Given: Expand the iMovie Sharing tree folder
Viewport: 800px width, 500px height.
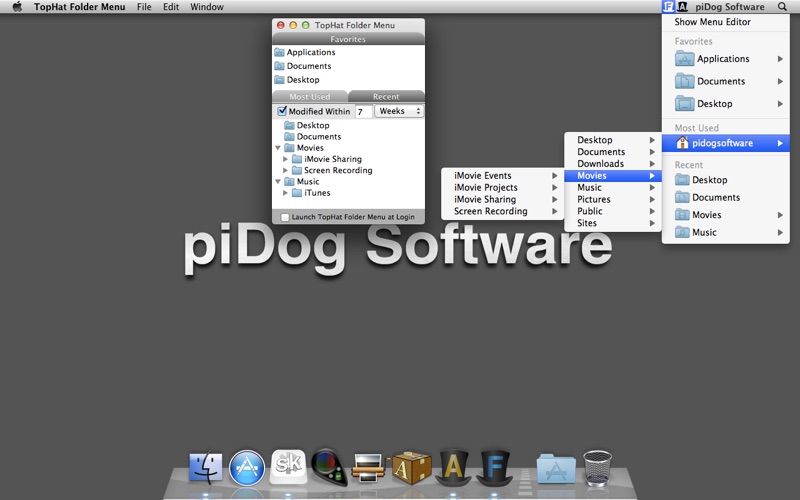Looking at the screenshot, I should pyautogui.click(x=285, y=159).
